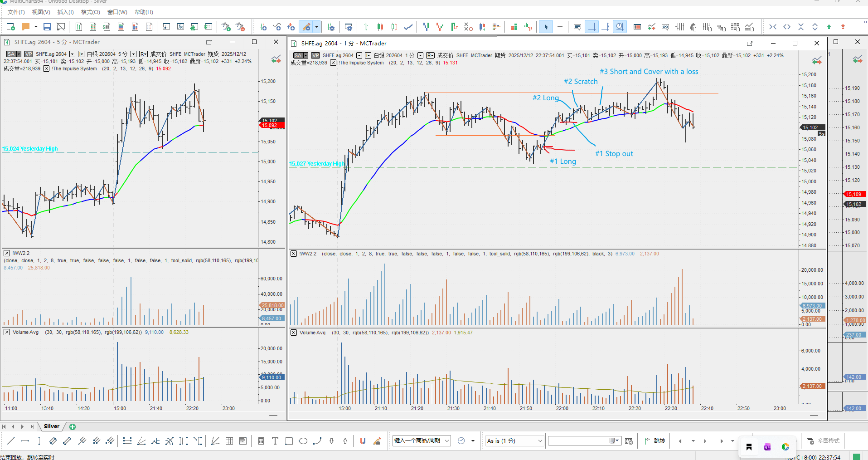The image size is (868, 460).
Task: Click the Compress Bar Spacing icon
Action: point(773,27)
